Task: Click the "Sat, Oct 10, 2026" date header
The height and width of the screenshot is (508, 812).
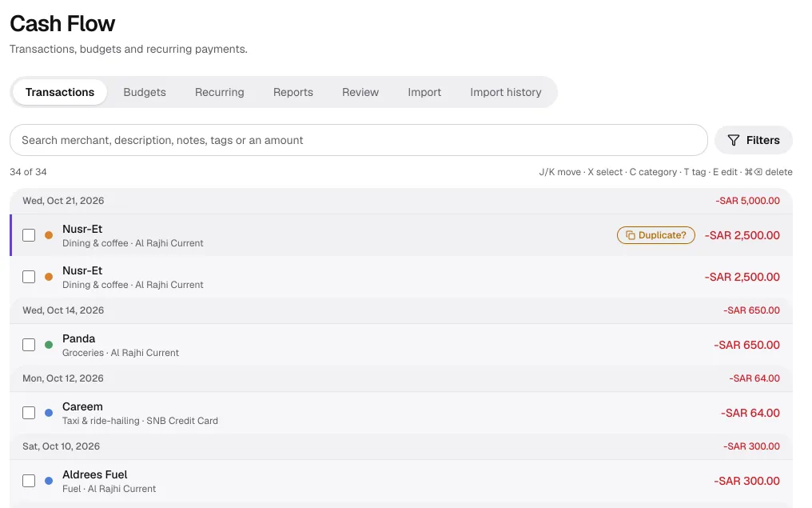Action: point(61,446)
